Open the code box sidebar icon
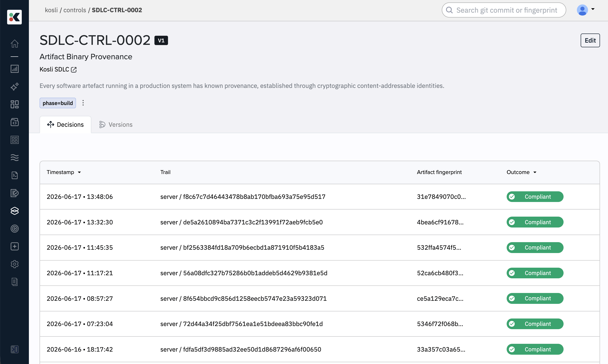 [14, 122]
